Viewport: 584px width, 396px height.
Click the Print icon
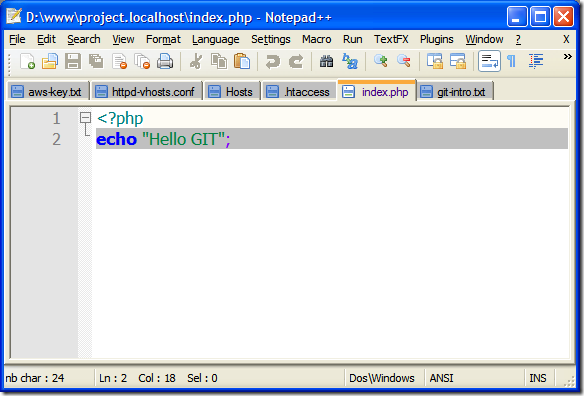[165, 61]
